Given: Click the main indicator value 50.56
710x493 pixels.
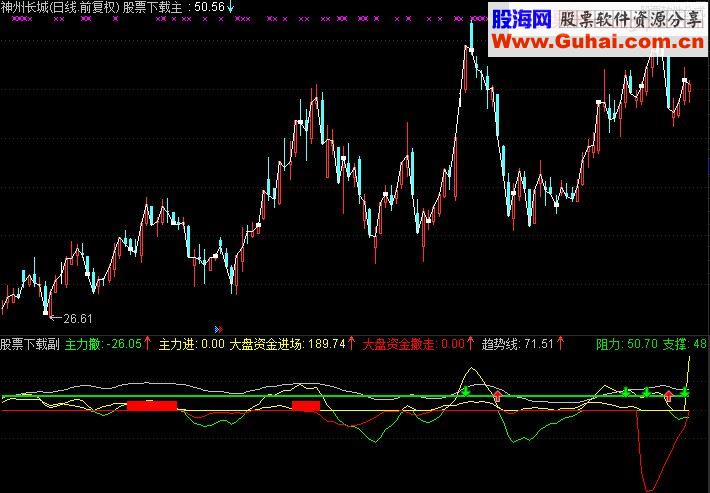Looking at the screenshot, I should pyautogui.click(x=209, y=7).
